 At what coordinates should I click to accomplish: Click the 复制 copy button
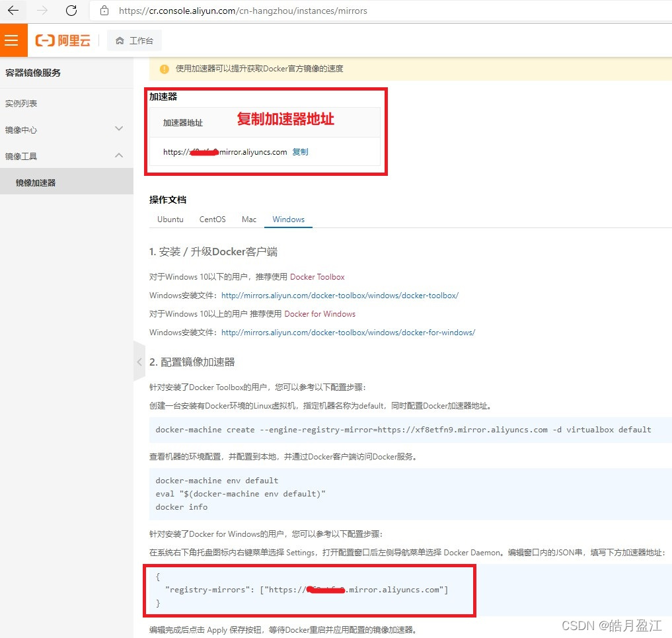click(x=299, y=151)
